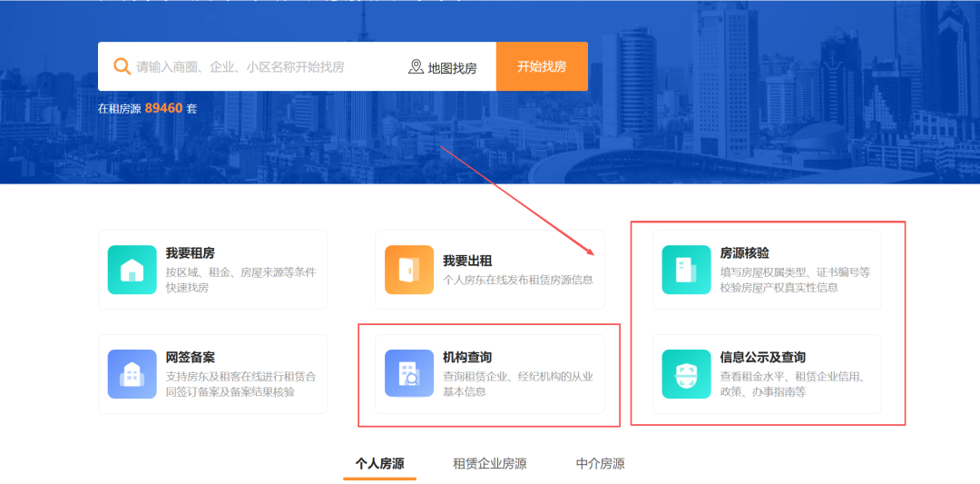
Task: Click the map pin icon beside 地图找房
Action: click(x=416, y=67)
